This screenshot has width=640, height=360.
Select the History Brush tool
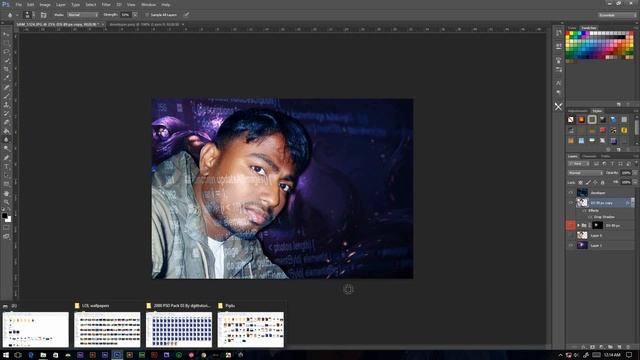coord(7,113)
